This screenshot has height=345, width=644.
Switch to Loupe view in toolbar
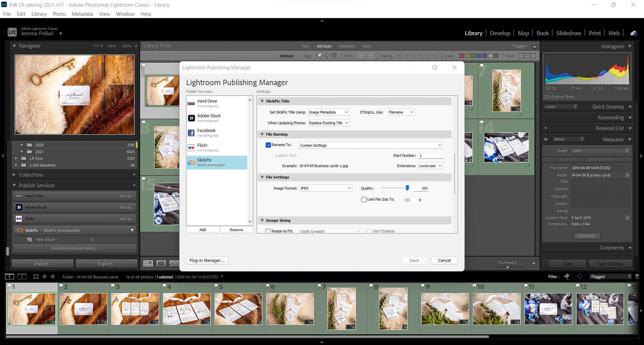click(x=161, y=263)
